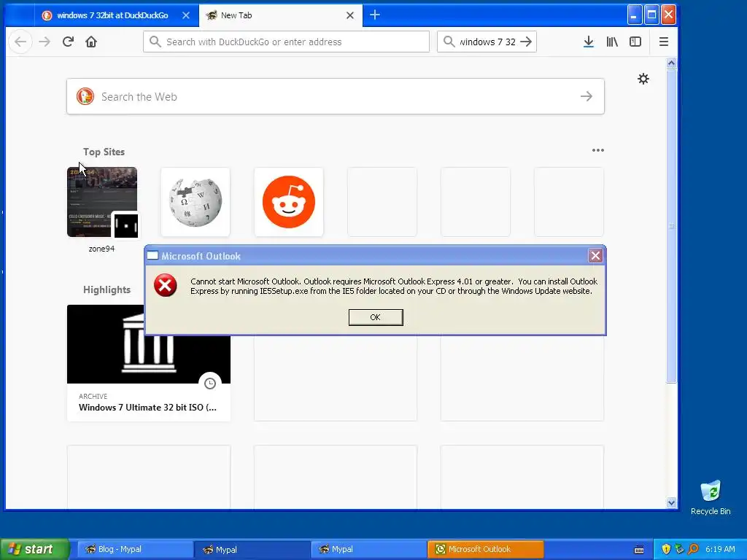
Task: Submit the toolbar search using the arrow
Action: pyautogui.click(x=526, y=42)
